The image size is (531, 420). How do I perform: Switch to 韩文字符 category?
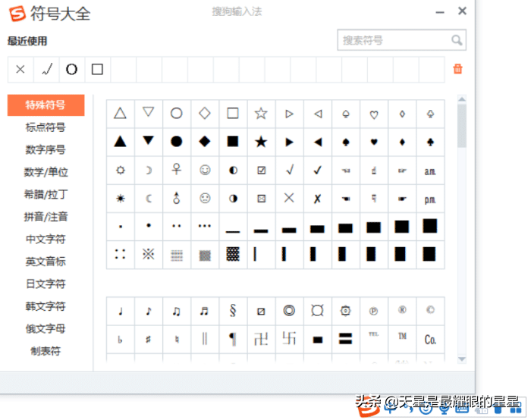click(46, 306)
